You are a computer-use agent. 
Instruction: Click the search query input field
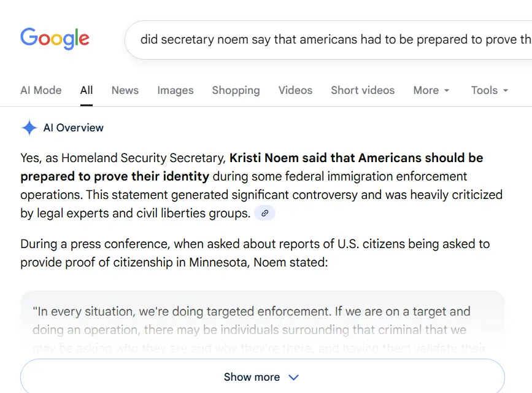(x=331, y=39)
